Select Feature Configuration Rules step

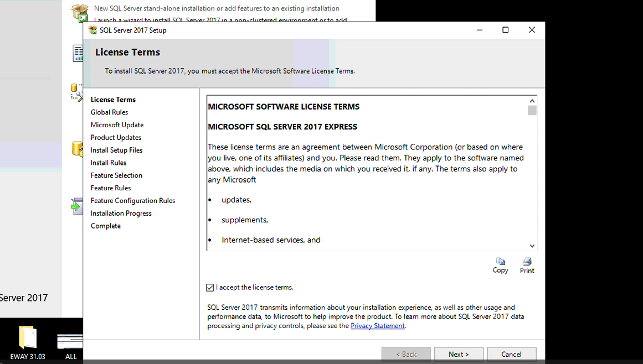pyautogui.click(x=133, y=201)
